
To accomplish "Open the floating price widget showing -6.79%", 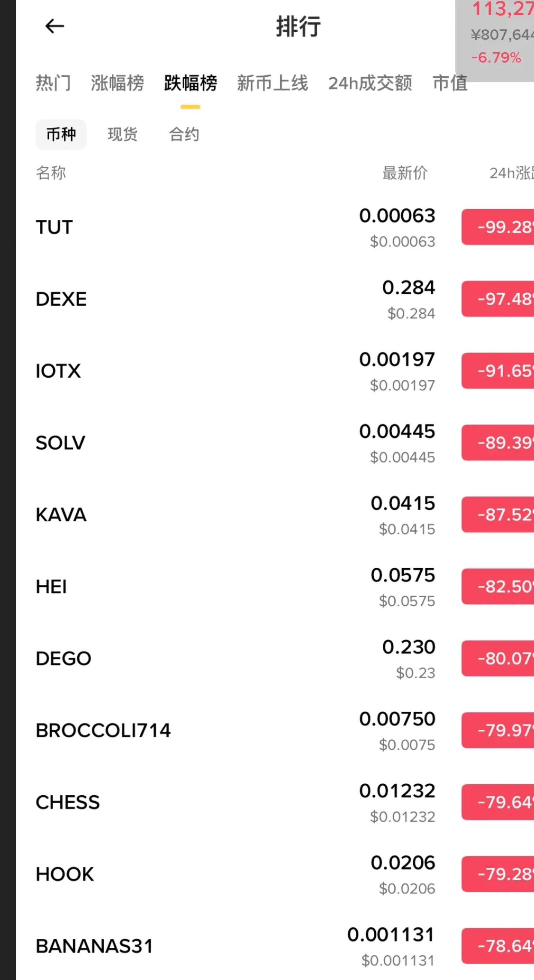I will pyautogui.click(x=496, y=40).
